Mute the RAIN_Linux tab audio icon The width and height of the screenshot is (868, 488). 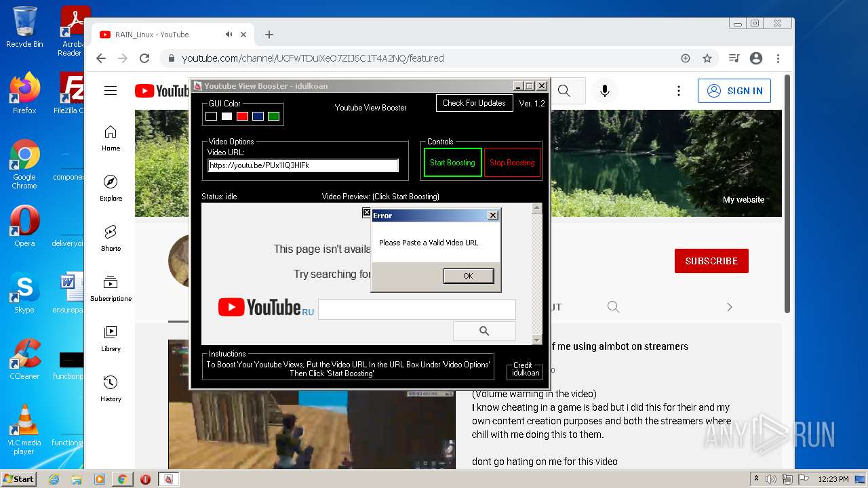[229, 34]
